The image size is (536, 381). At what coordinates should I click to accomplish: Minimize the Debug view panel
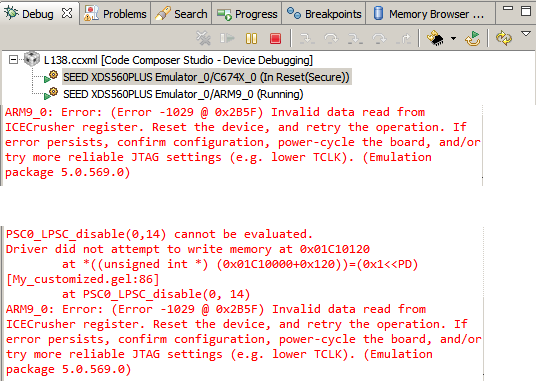[508, 9]
